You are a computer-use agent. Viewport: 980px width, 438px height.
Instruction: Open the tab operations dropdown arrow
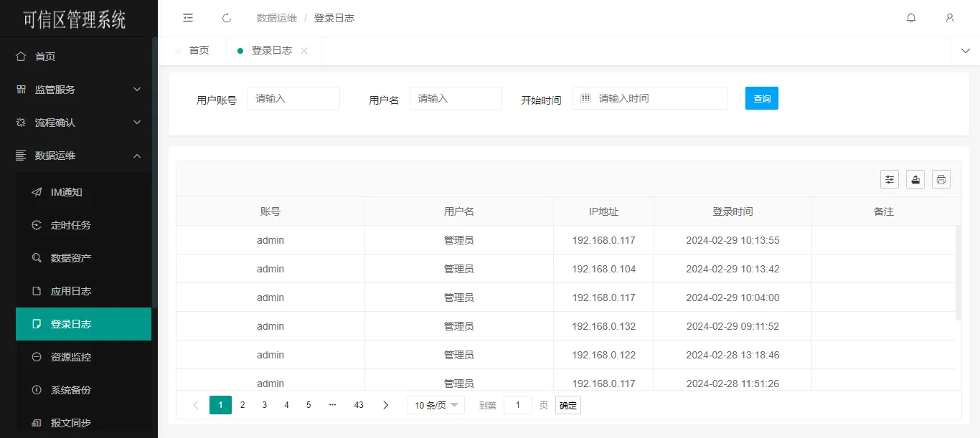(965, 51)
